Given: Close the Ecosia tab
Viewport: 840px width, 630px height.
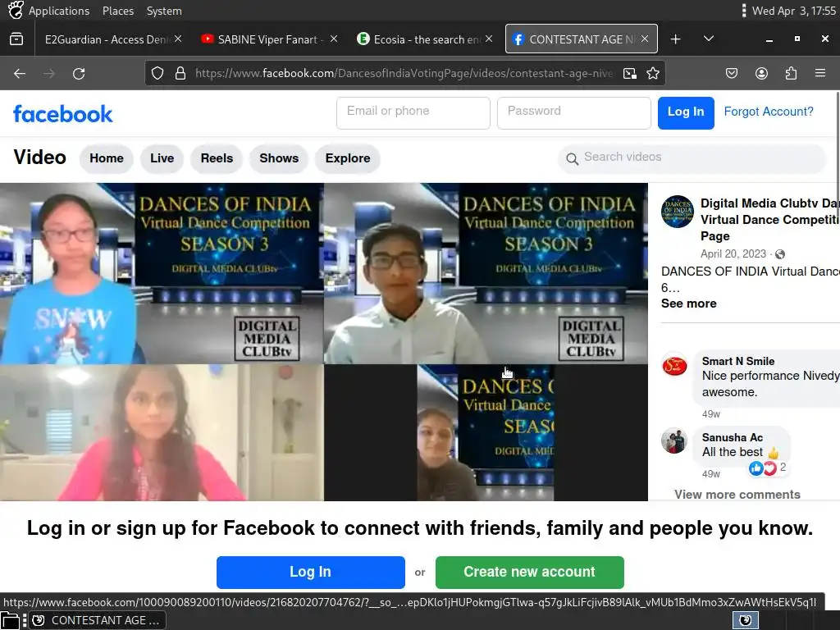Looking at the screenshot, I should [489, 39].
